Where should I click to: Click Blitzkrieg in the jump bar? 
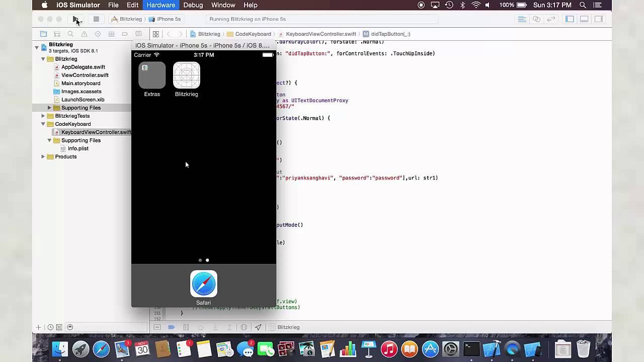pos(205,34)
